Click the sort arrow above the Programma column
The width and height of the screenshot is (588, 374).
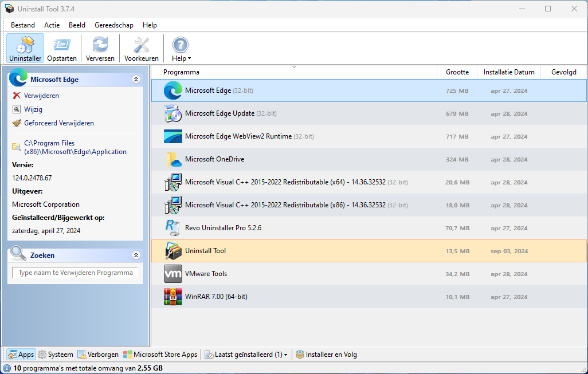coord(295,66)
